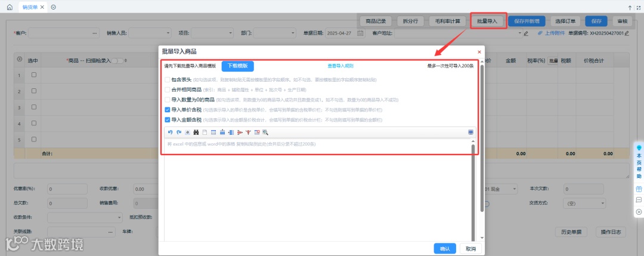Switch to the 销货单 tab

(x=30, y=7)
